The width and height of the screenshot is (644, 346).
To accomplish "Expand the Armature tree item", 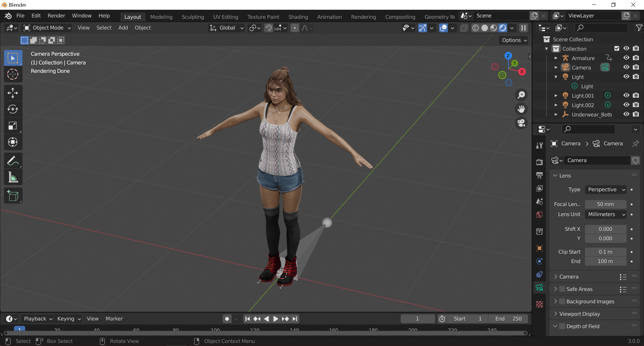I will point(556,58).
